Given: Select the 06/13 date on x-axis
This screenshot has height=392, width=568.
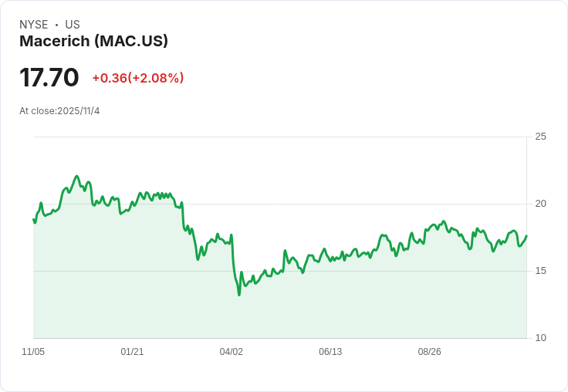Looking at the screenshot, I should pyautogui.click(x=330, y=352).
